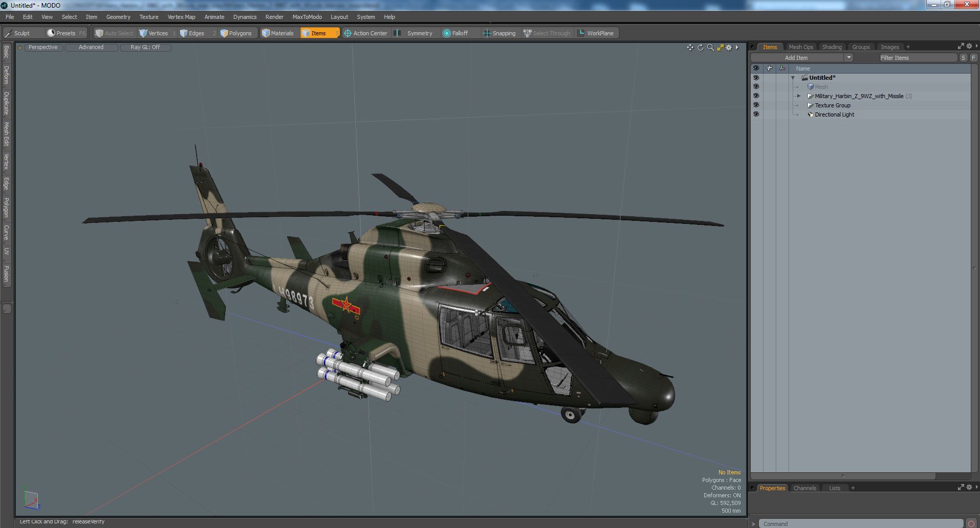
Task: Open Properties panel settings gear
Action: [x=969, y=487]
